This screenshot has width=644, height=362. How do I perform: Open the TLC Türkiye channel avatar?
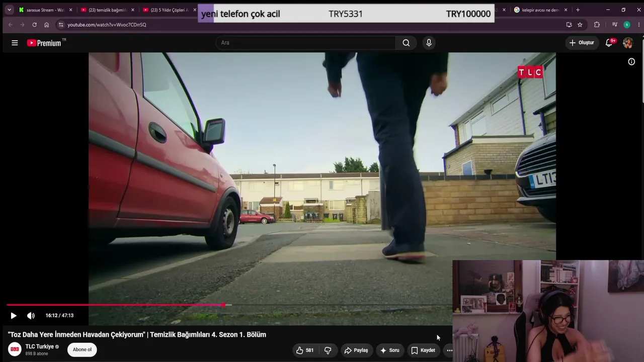tap(15, 349)
